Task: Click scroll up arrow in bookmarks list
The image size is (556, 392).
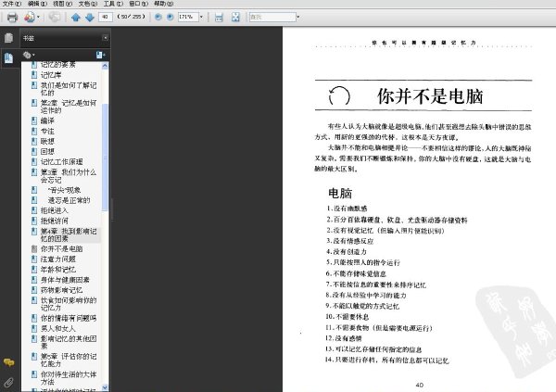Action: pos(105,66)
